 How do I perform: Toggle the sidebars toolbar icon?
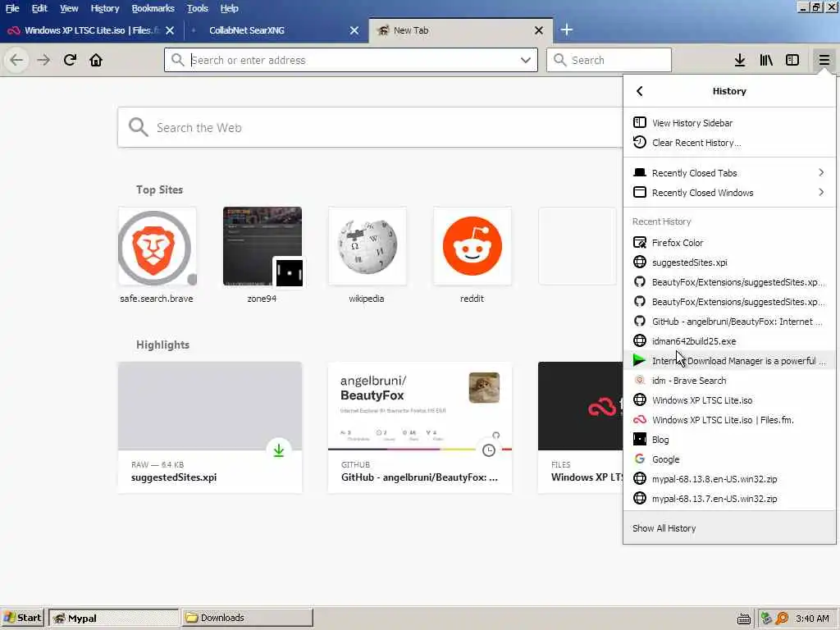tap(792, 60)
